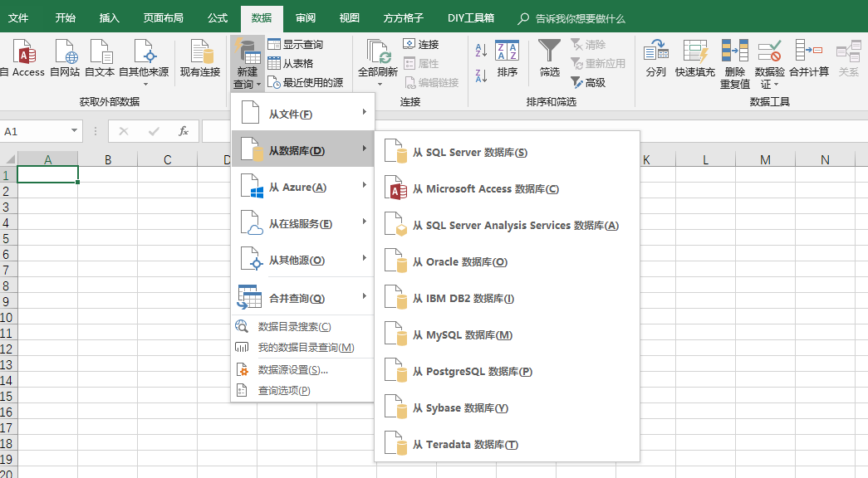Screen dimensions: 868x478
Task: Switch to the 公式 tab
Action: click(x=218, y=18)
